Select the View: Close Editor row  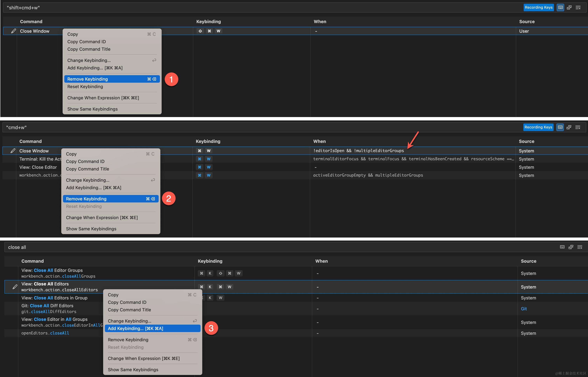38,167
